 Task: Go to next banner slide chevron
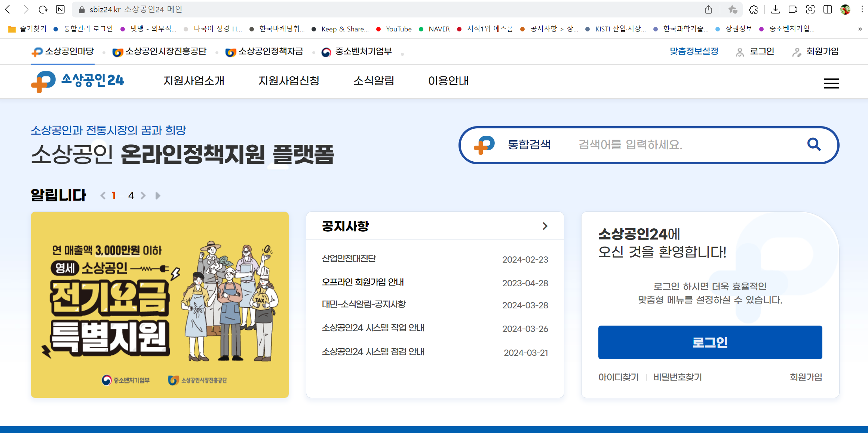[143, 196]
